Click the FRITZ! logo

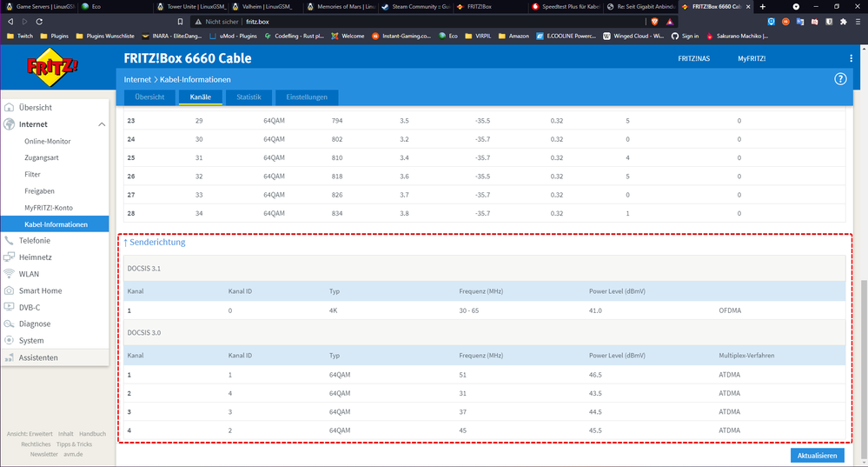click(53, 67)
